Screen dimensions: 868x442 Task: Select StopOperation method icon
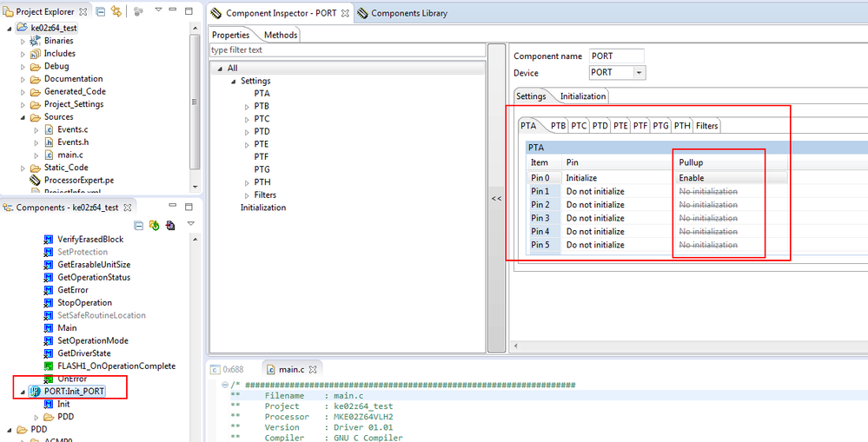coord(49,302)
